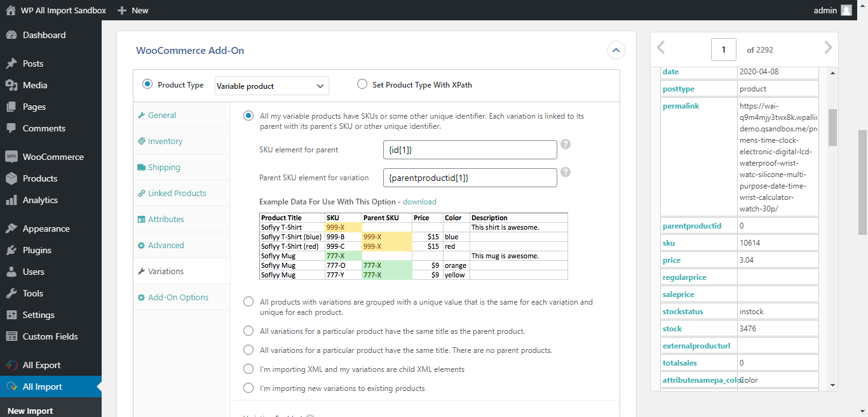Click the Products box icon
The width and height of the screenshot is (868, 417).
click(11, 178)
